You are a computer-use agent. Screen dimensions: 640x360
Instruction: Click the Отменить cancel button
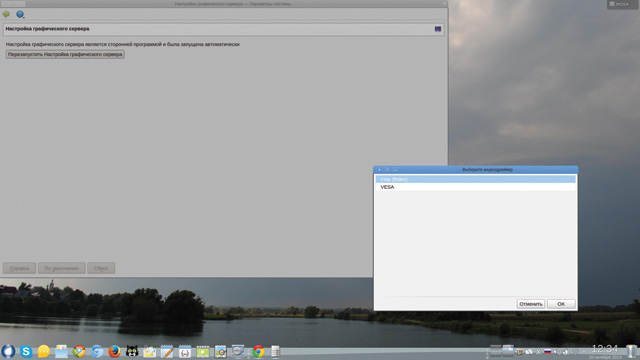tap(531, 304)
